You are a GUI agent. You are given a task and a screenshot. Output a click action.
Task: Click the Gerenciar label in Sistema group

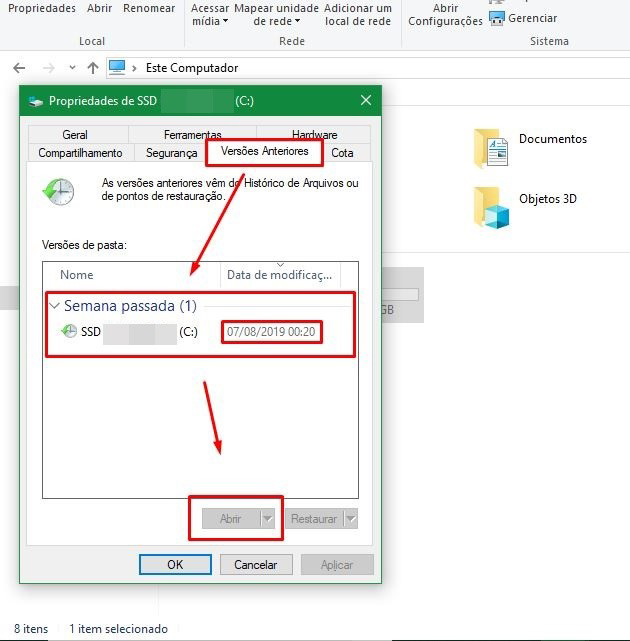coord(532,18)
